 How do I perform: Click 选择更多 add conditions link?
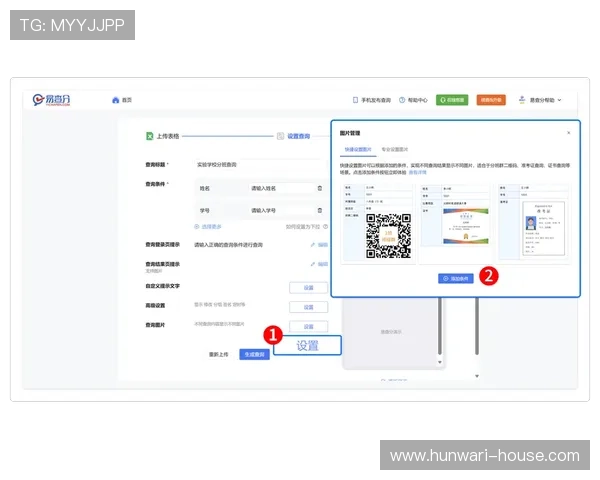tap(208, 227)
